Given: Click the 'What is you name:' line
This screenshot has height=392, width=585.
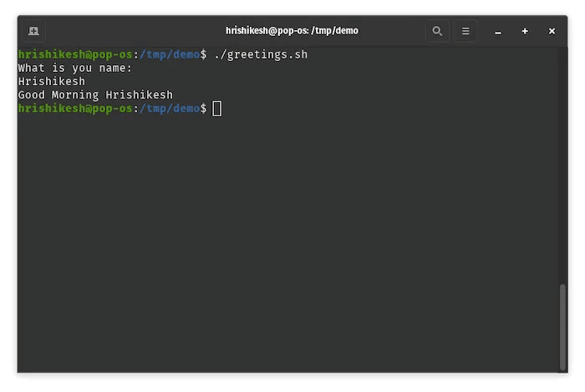Looking at the screenshot, I should [x=75, y=69].
